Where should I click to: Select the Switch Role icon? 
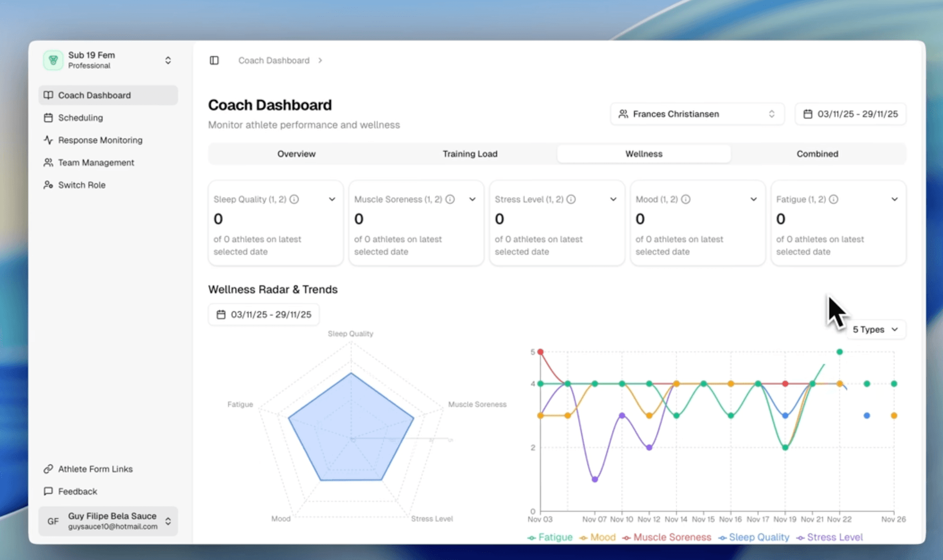[48, 185]
